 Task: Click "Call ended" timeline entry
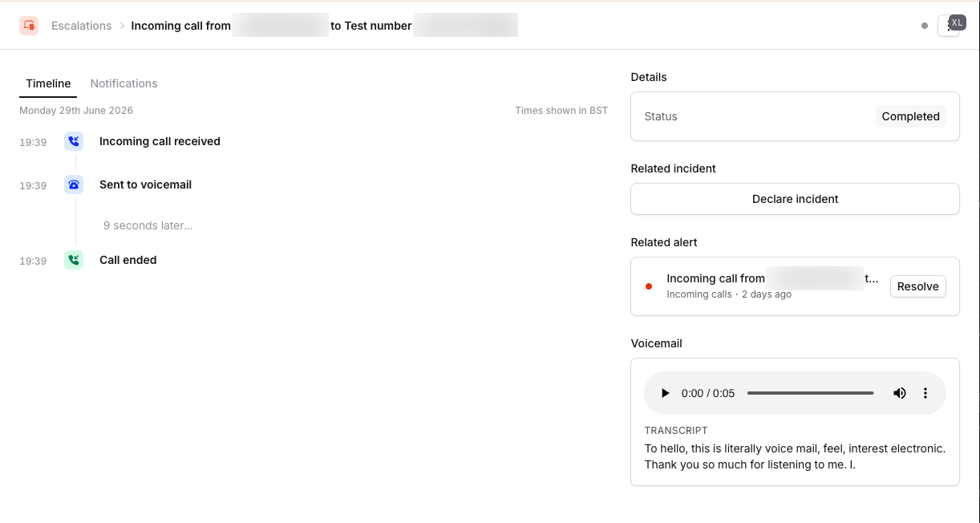[128, 260]
